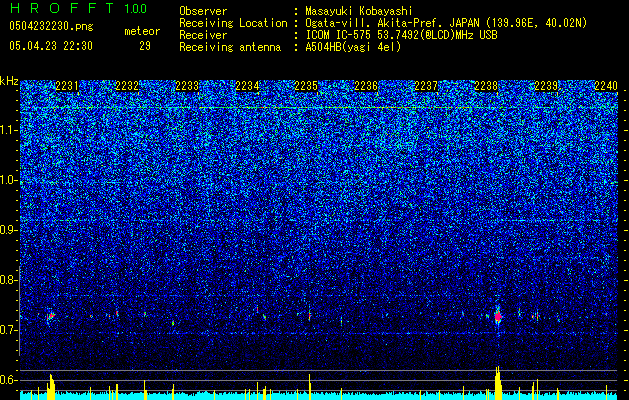Click the 1.1 kHz axis label
Screen dimensions: 629x400
coord(8,130)
